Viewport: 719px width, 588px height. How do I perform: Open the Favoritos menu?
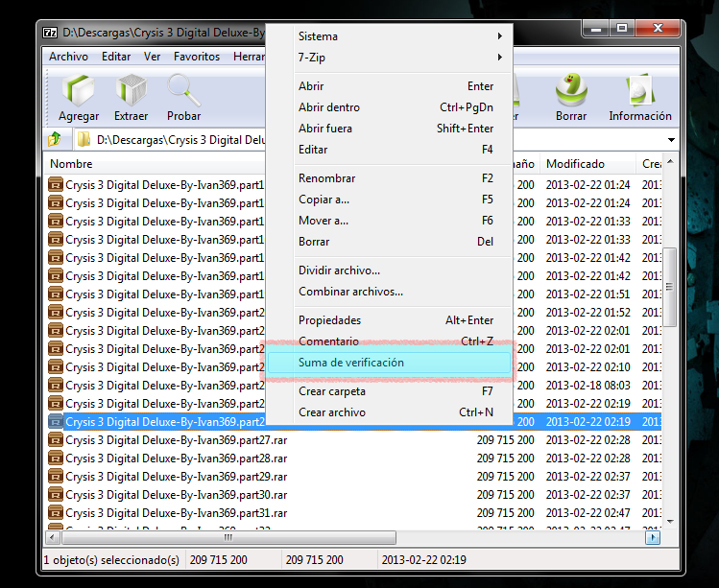tap(197, 57)
